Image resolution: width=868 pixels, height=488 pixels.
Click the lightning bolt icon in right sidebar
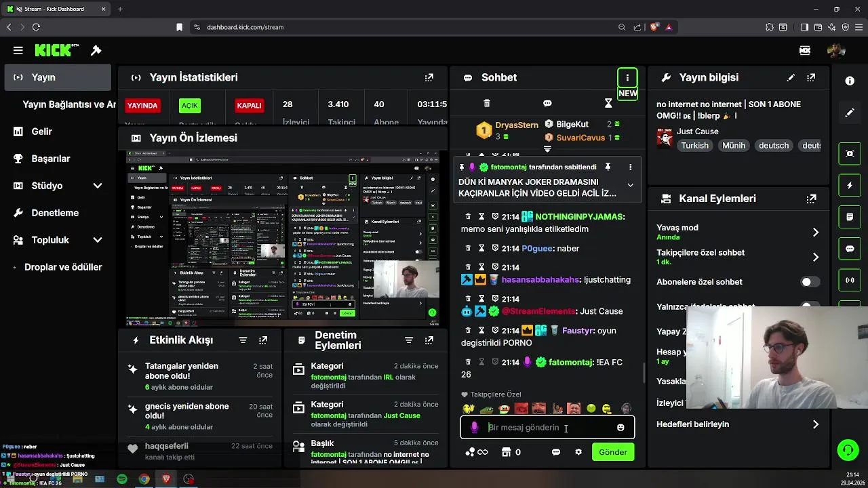(850, 185)
